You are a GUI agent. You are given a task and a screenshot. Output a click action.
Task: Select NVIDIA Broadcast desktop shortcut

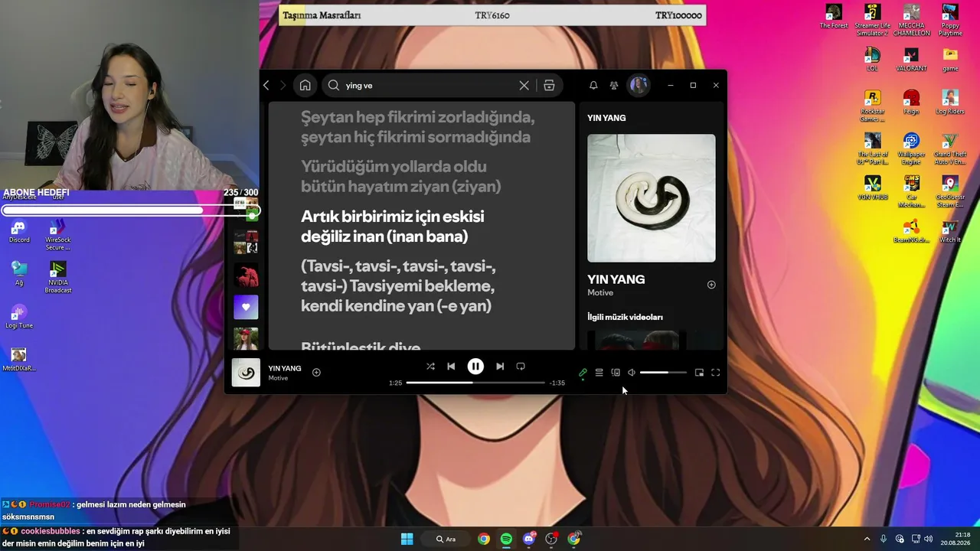pos(58,278)
